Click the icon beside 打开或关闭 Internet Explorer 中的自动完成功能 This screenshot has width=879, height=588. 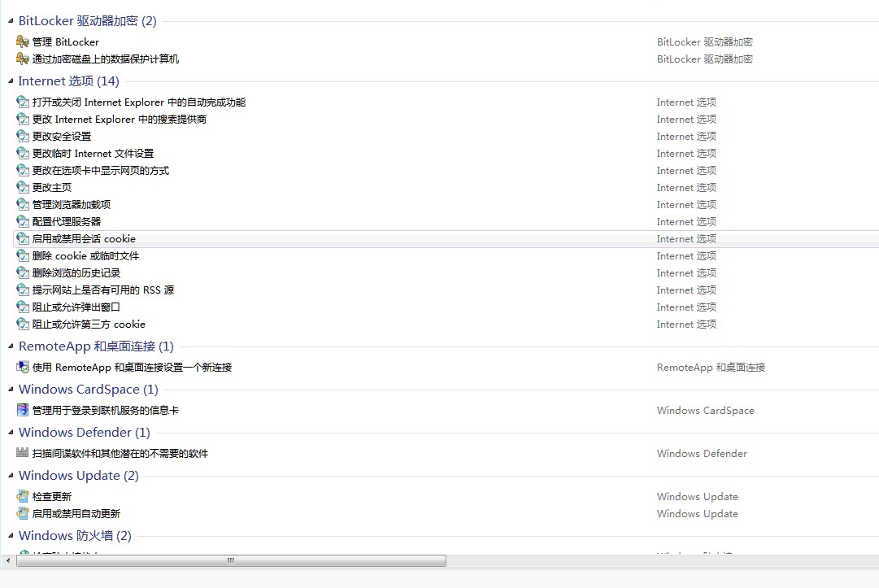(x=23, y=102)
